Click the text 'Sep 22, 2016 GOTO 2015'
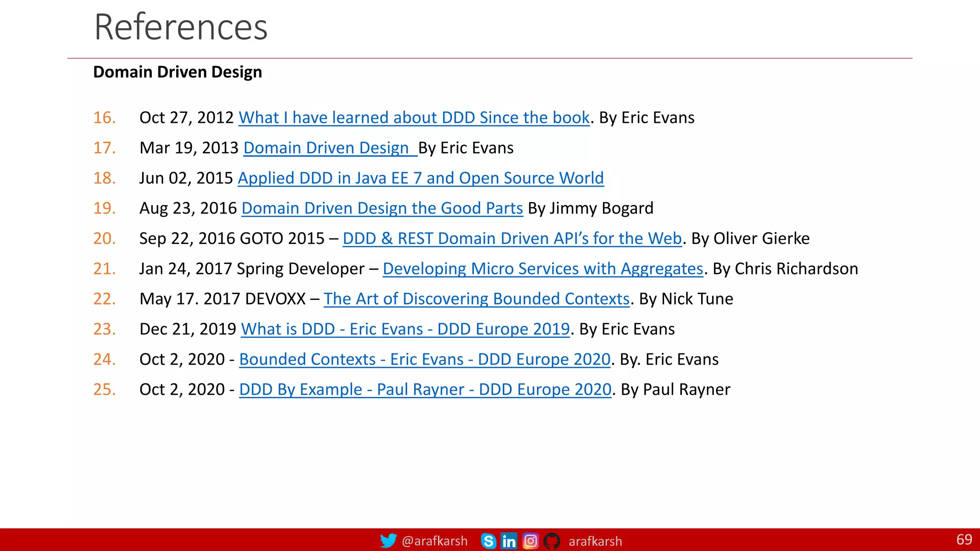 232,238
